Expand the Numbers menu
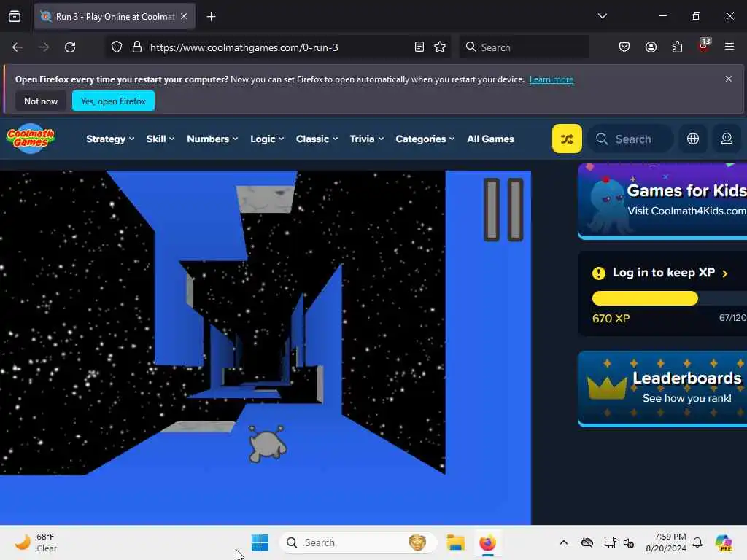The width and height of the screenshot is (747, 560). [x=212, y=139]
